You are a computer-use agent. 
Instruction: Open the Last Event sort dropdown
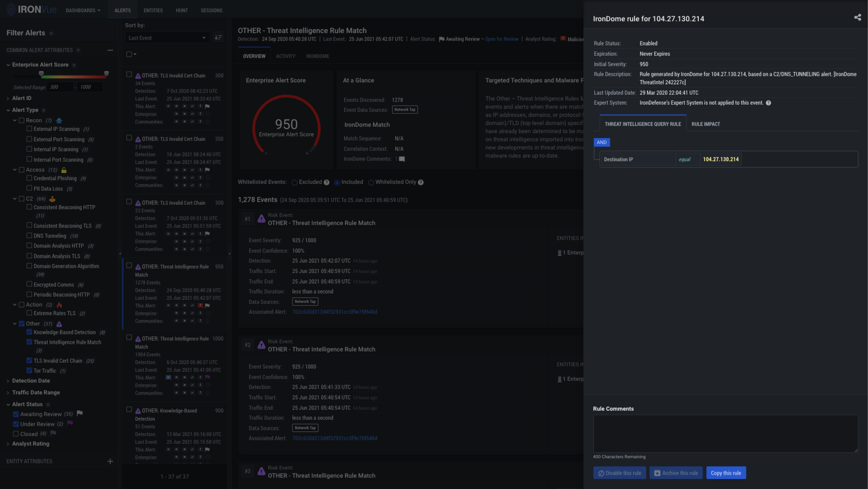pyautogui.click(x=167, y=38)
